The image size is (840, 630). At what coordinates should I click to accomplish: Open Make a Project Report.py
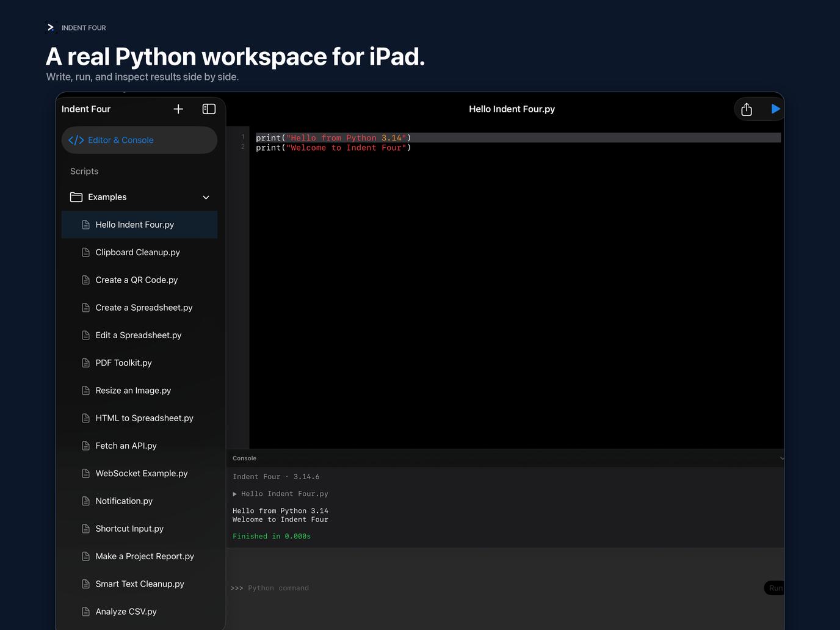tap(139, 556)
